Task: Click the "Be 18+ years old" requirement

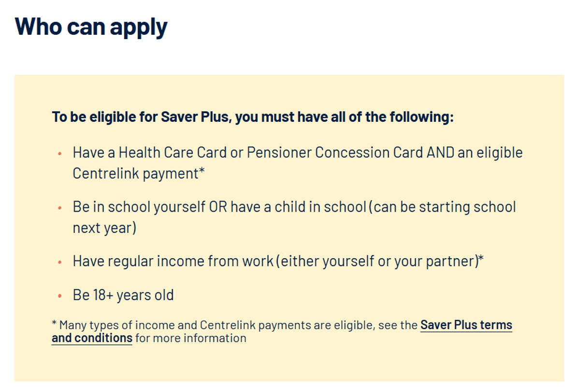Action: 123,295
